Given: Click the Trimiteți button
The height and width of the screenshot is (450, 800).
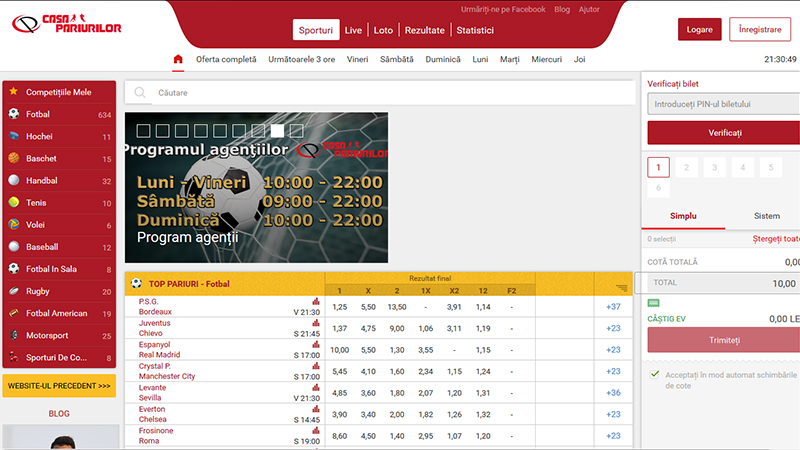Looking at the screenshot, I should click(724, 340).
